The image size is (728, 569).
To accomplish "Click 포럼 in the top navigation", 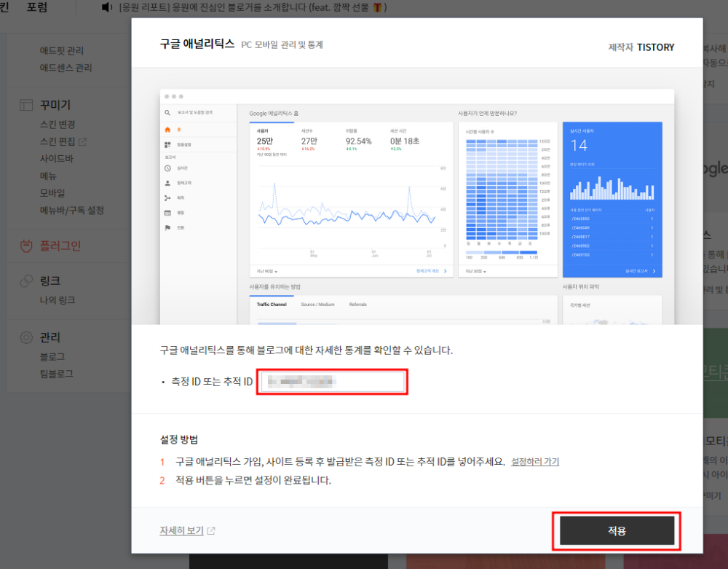I will coord(36,7).
